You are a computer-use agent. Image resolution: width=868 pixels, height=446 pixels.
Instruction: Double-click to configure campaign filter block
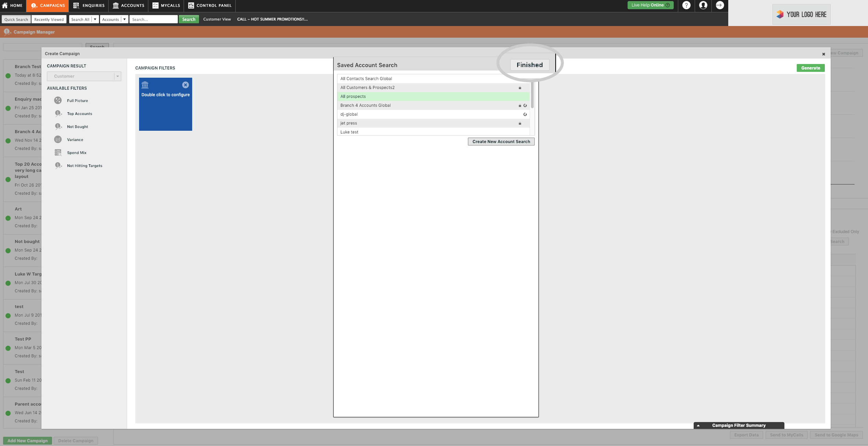[165, 104]
